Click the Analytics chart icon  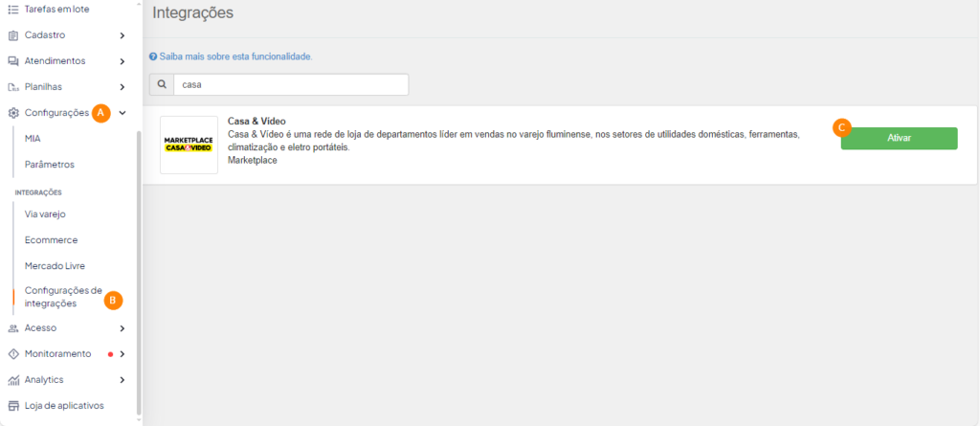(x=12, y=380)
